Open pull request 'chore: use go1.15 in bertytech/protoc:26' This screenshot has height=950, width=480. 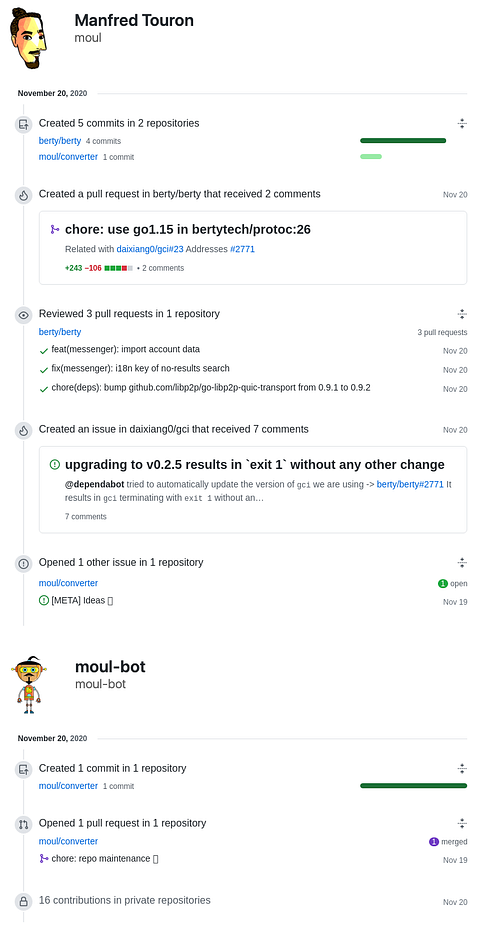coord(188,229)
